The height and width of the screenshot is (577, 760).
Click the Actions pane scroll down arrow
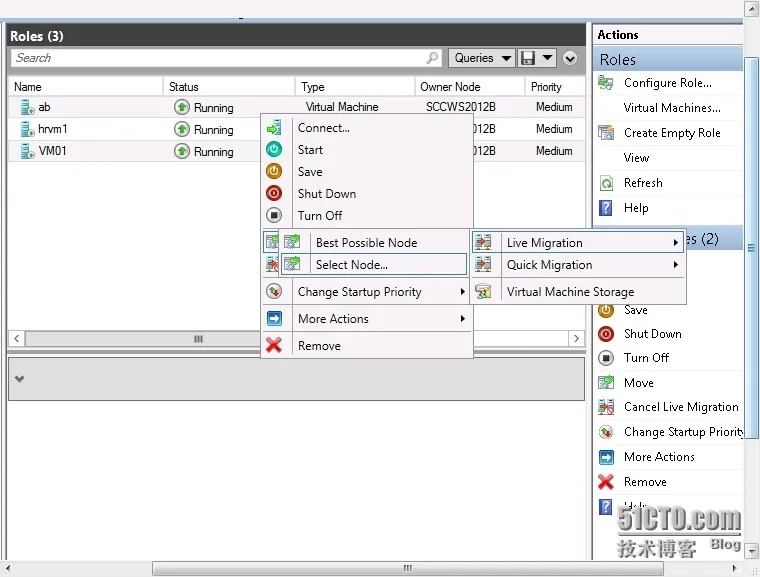tap(751, 551)
